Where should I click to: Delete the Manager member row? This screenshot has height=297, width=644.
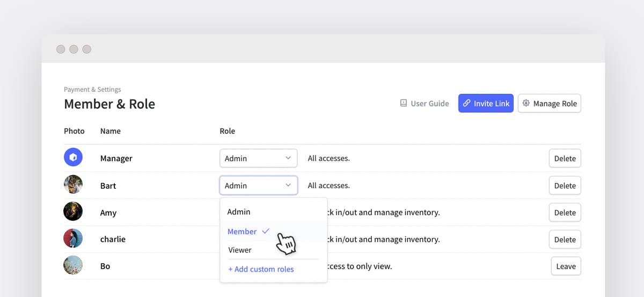565,158
